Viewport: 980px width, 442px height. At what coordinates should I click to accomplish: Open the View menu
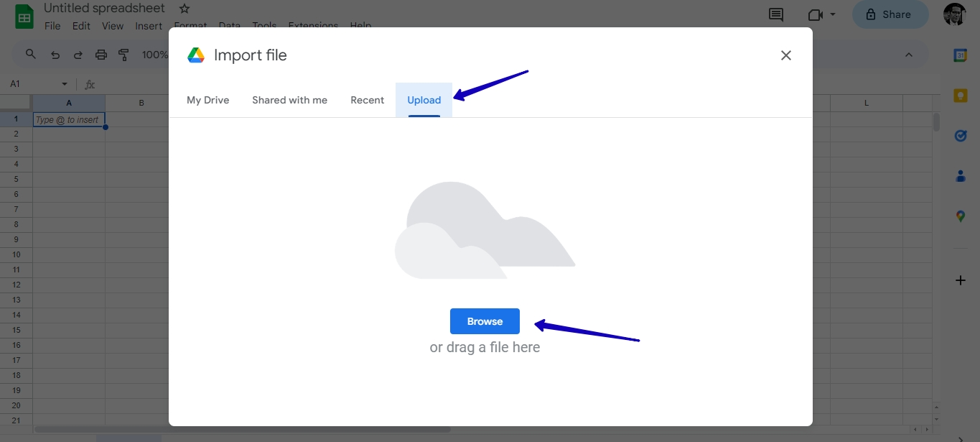point(113,26)
